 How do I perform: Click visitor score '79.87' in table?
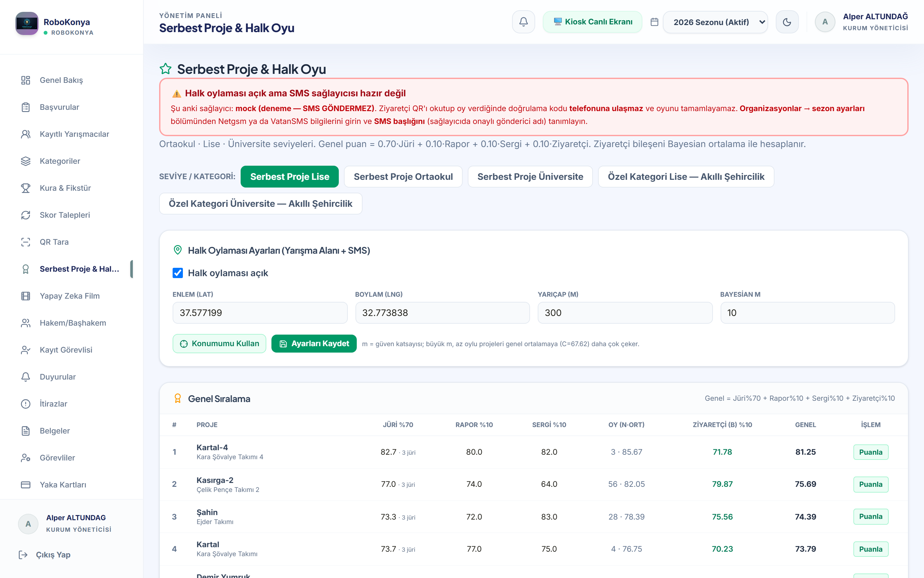723,484
